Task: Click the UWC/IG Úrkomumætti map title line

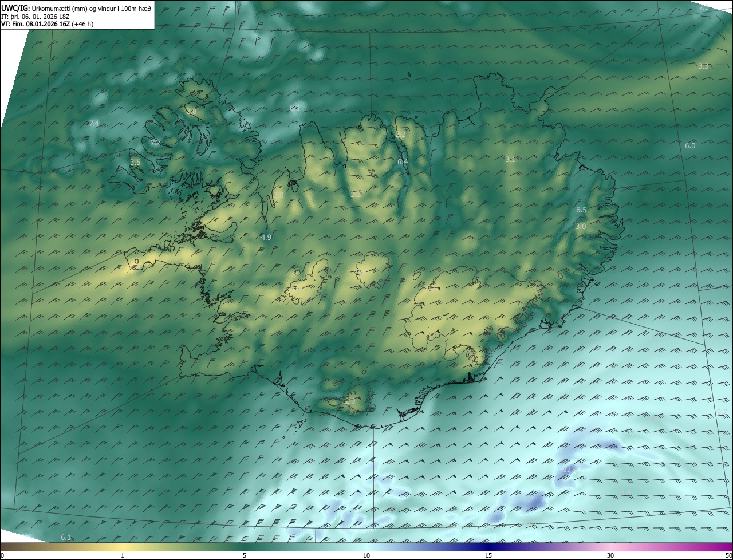Action: [x=76, y=7]
